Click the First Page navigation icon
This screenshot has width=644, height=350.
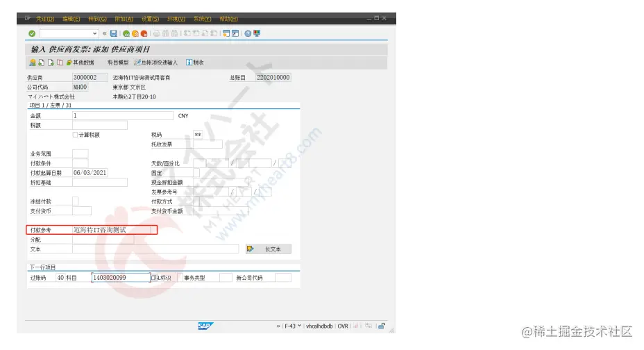(187, 34)
